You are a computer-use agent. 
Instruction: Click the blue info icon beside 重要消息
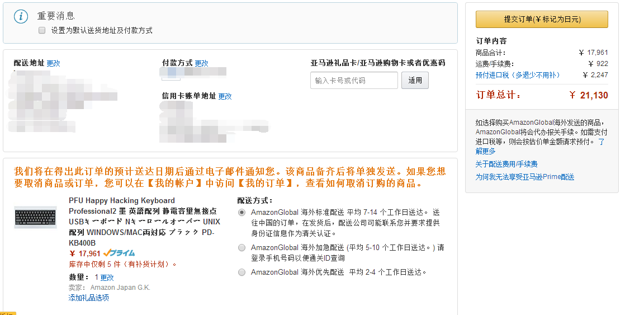click(21, 16)
